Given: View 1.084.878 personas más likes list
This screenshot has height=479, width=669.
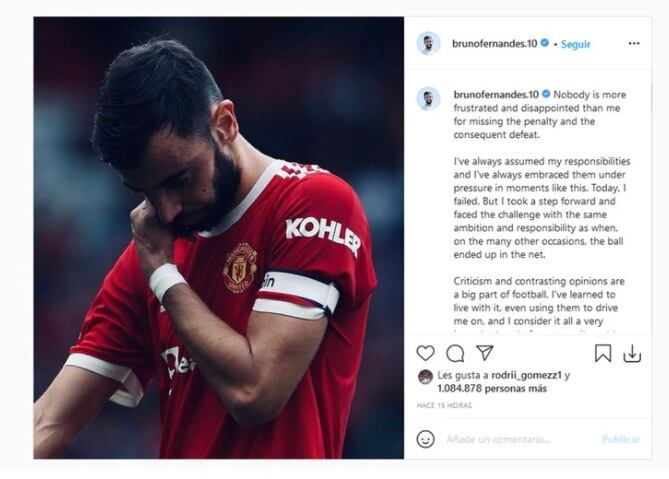Looking at the screenshot, I should [x=492, y=389].
